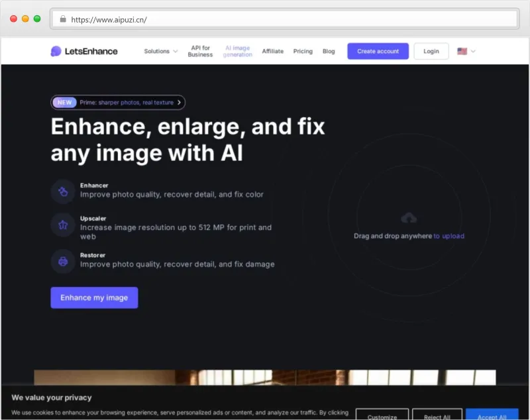Expand the Solutions dropdown menu
The height and width of the screenshot is (420, 530).
click(x=160, y=52)
